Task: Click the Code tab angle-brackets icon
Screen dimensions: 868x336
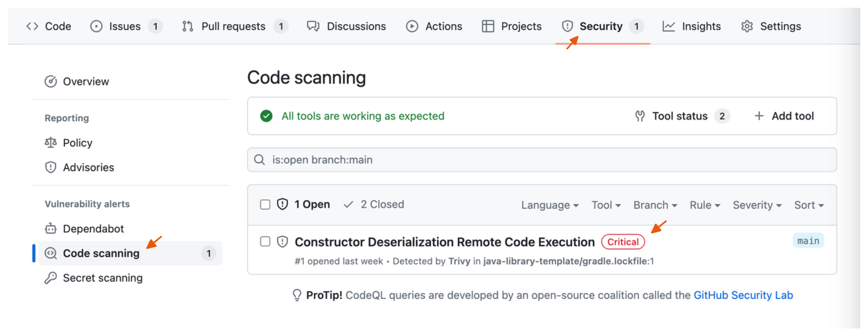Action: click(x=32, y=26)
